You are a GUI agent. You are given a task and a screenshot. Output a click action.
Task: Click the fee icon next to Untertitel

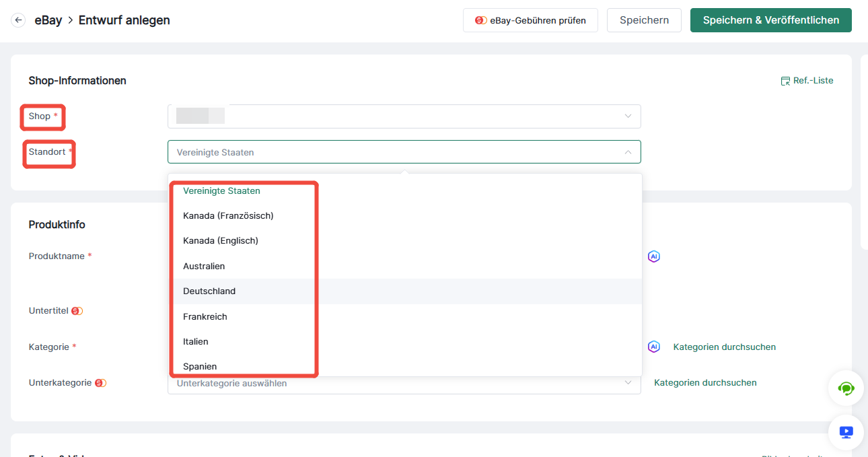tap(77, 311)
